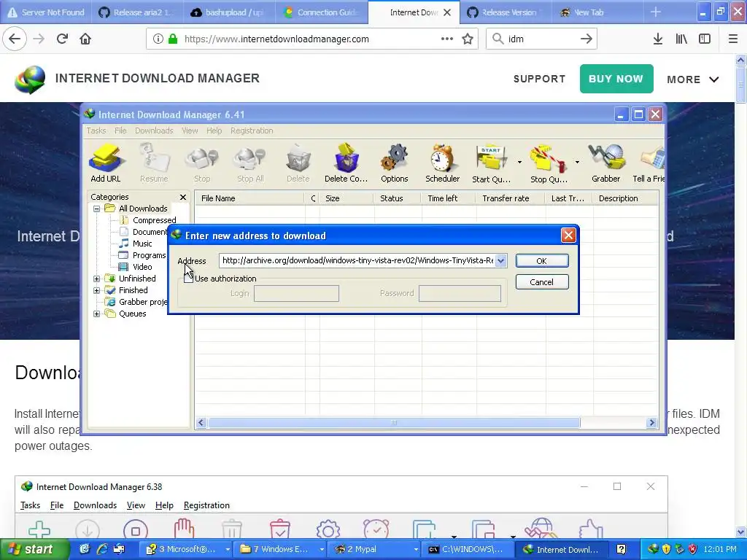Click OK in the address dialog
This screenshot has height=560, width=747.
(x=542, y=261)
